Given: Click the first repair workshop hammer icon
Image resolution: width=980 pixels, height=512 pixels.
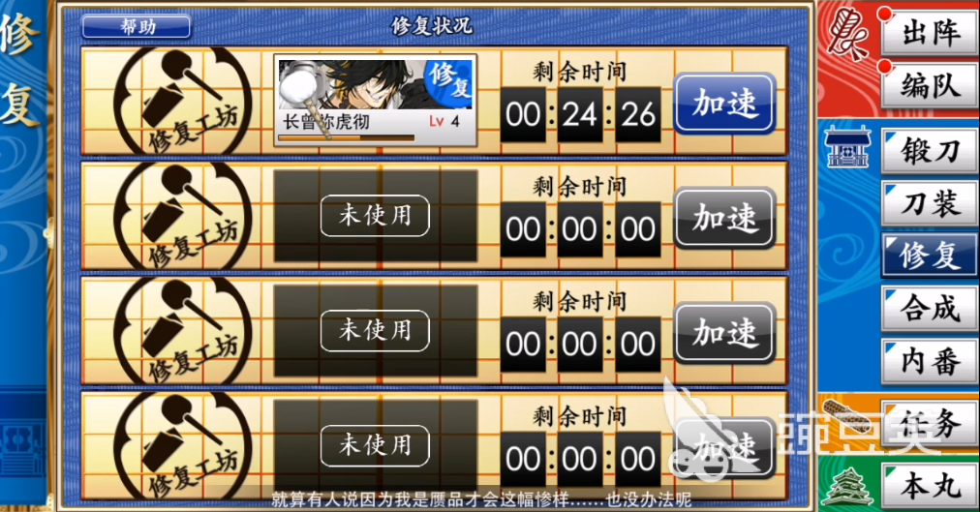Looking at the screenshot, I should point(183,102).
